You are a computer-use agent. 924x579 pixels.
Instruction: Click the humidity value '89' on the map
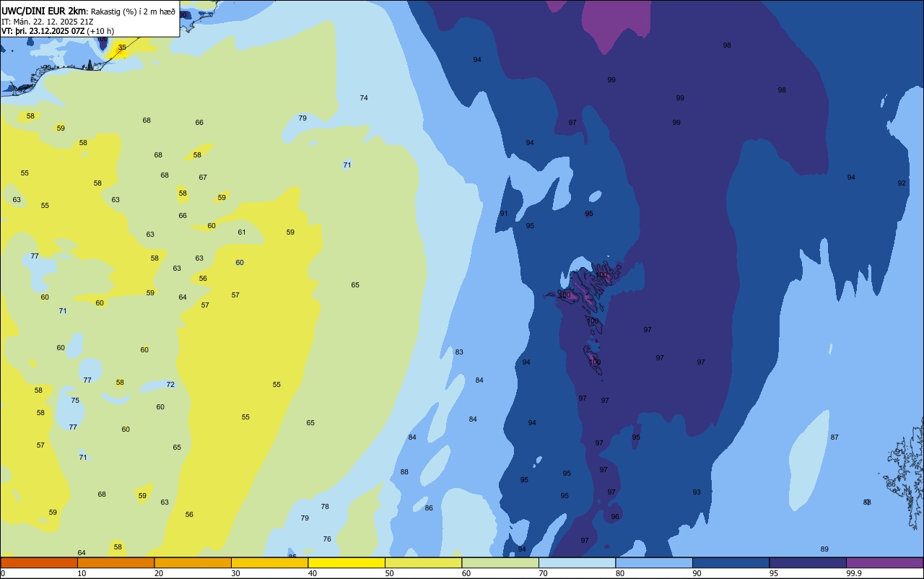pos(824,549)
